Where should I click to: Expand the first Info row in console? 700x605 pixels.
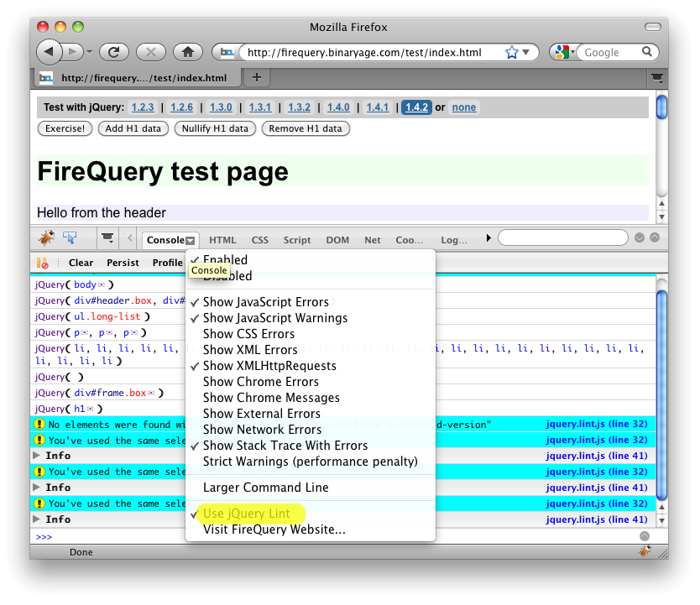pyautogui.click(x=36, y=456)
